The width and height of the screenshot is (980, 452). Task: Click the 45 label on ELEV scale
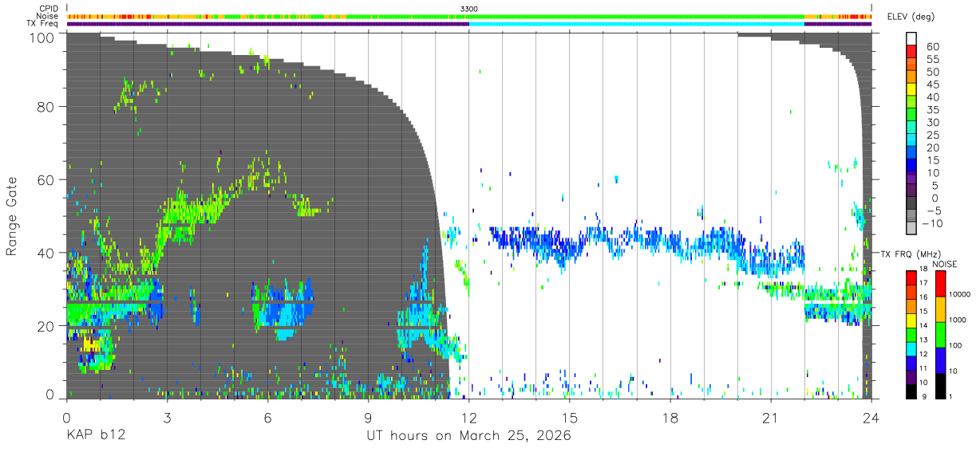click(x=933, y=85)
